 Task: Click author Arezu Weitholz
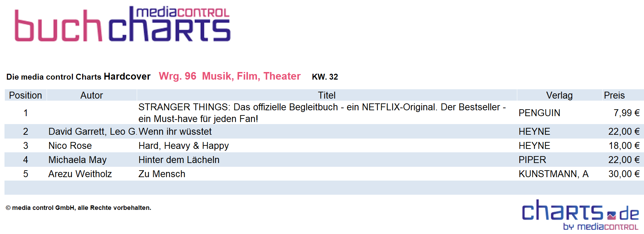coord(80,174)
